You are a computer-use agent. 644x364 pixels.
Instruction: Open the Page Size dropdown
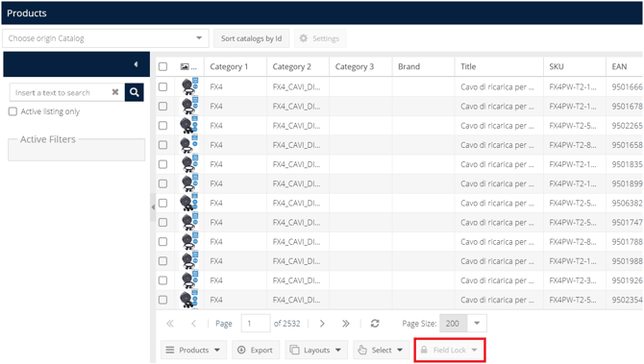[x=477, y=324]
